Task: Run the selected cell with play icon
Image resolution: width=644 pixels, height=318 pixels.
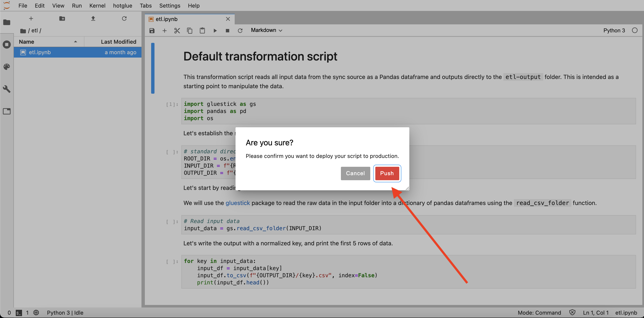Action: (215, 30)
